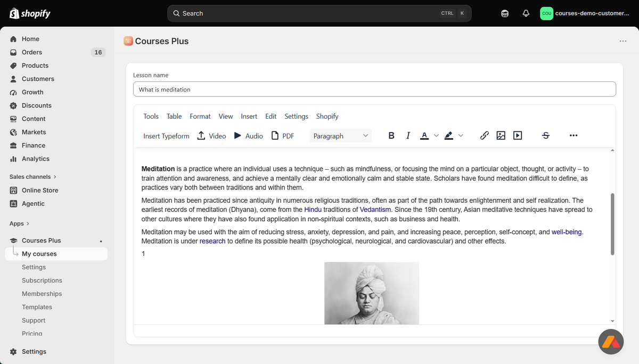
Task: Click the Lesson name input field
Action: click(x=374, y=89)
